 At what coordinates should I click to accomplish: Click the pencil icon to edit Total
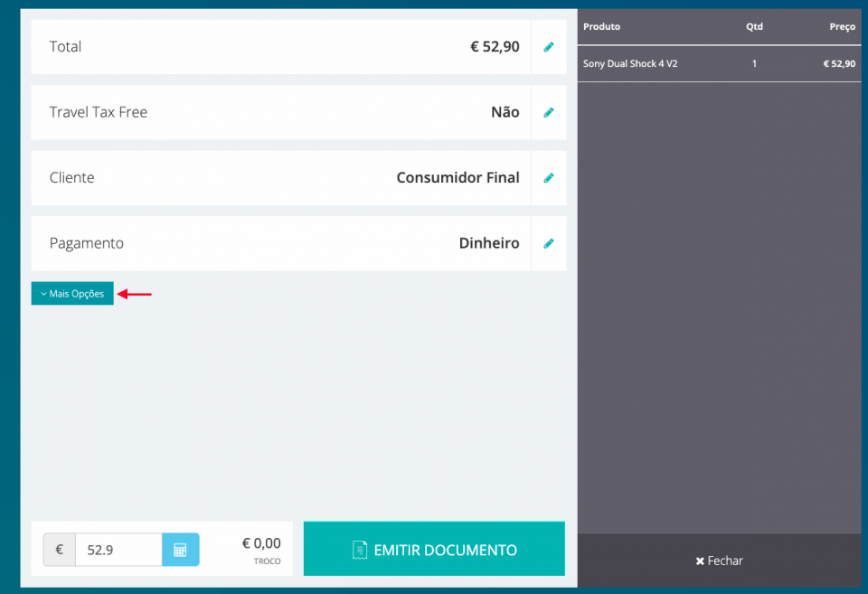(548, 47)
